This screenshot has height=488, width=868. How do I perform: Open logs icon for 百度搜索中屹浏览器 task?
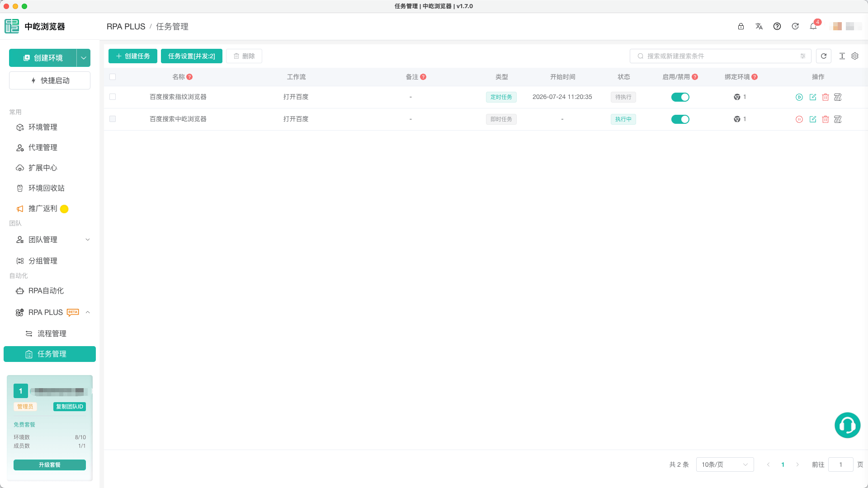[838, 119]
